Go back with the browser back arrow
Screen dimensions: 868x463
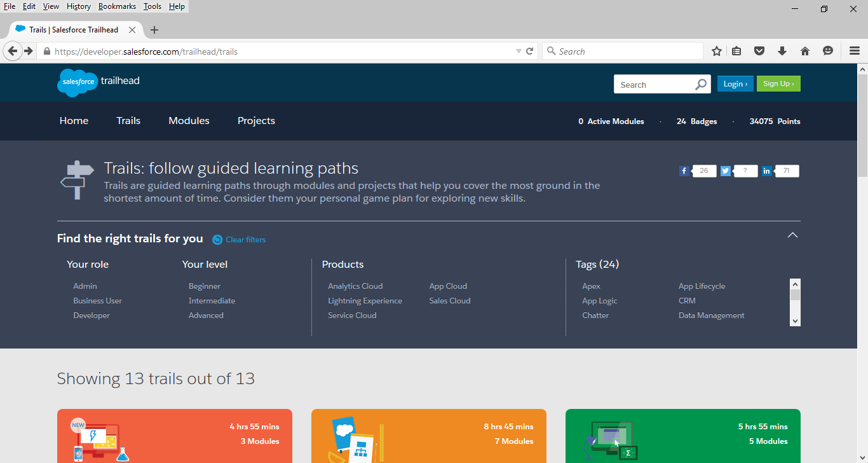[x=13, y=51]
